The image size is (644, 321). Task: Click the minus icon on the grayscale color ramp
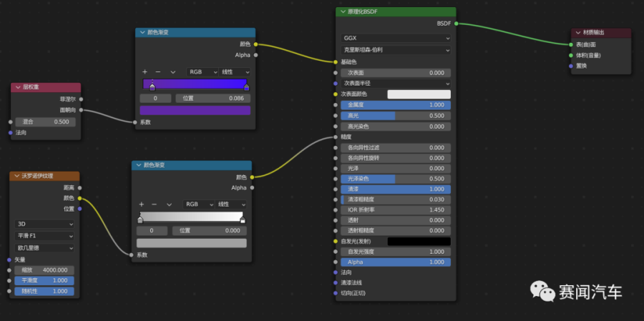[x=154, y=204]
